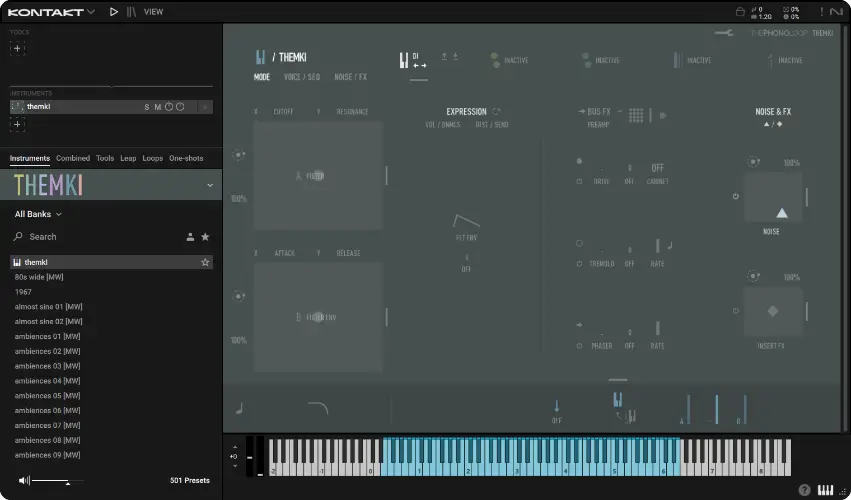Switch to the Loops tab

(x=152, y=158)
